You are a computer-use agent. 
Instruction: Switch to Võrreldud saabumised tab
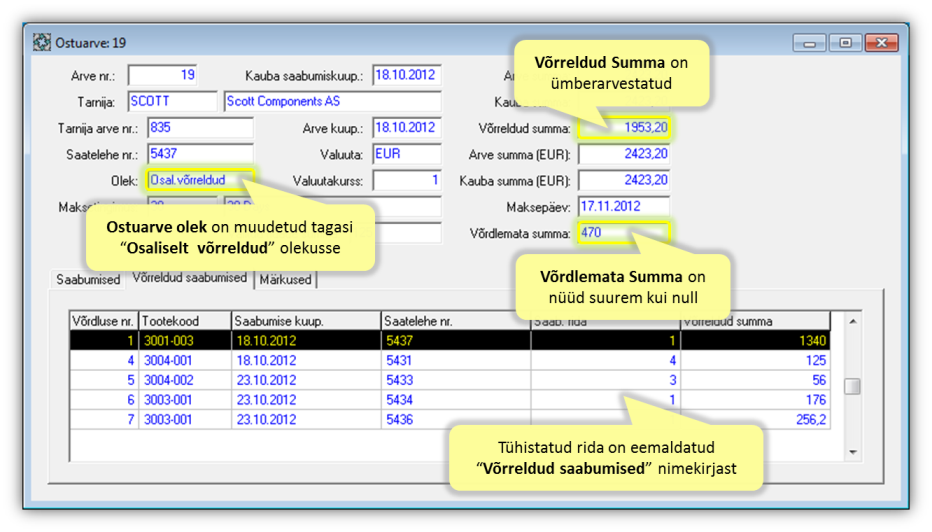pyautogui.click(x=190, y=278)
